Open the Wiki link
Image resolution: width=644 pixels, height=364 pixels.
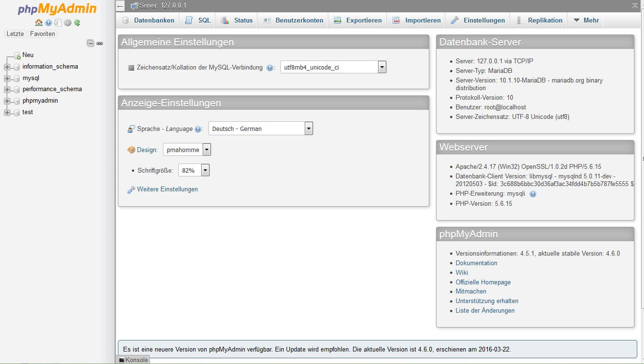(x=462, y=273)
